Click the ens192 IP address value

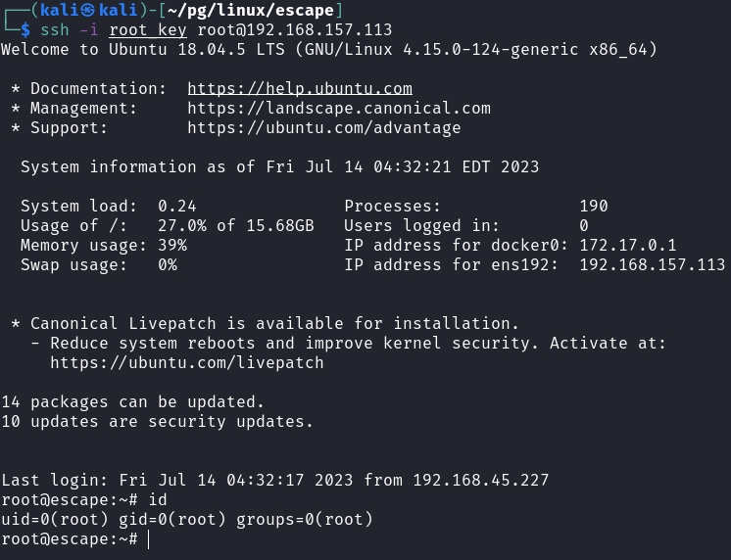tap(652, 264)
